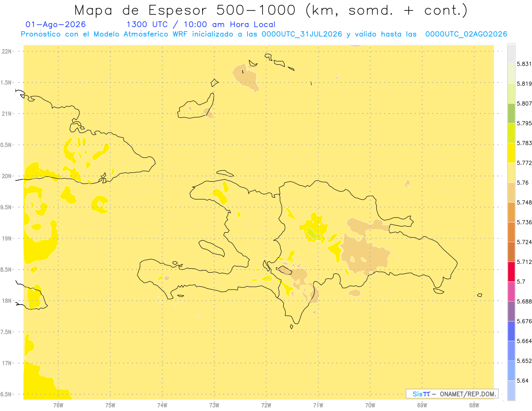Click the 18N latitude label
The height and width of the screenshot is (411, 532).
coord(7,301)
